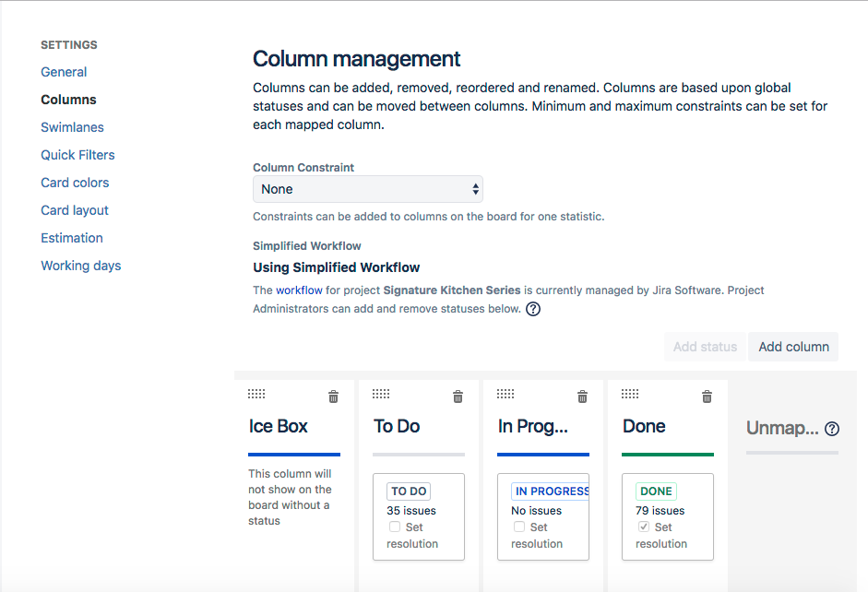Uncheck Set resolution for Done status
The width and height of the screenshot is (868, 592).
pyautogui.click(x=644, y=527)
